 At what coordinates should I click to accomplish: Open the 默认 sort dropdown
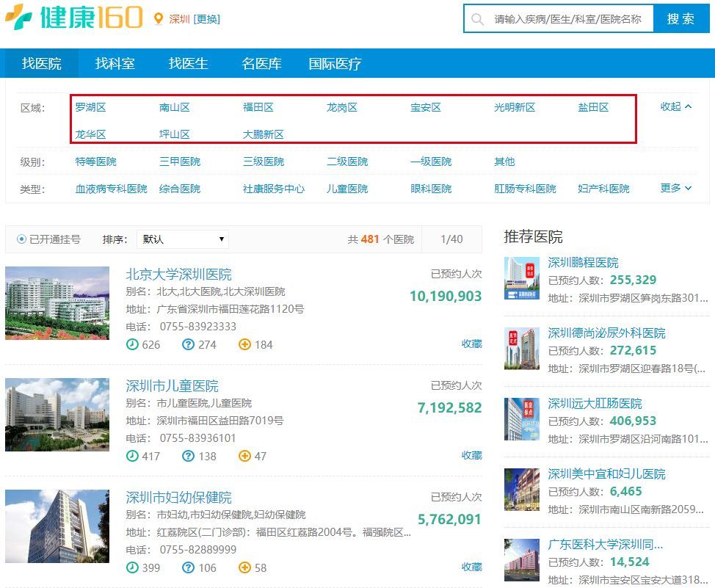point(183,239)
